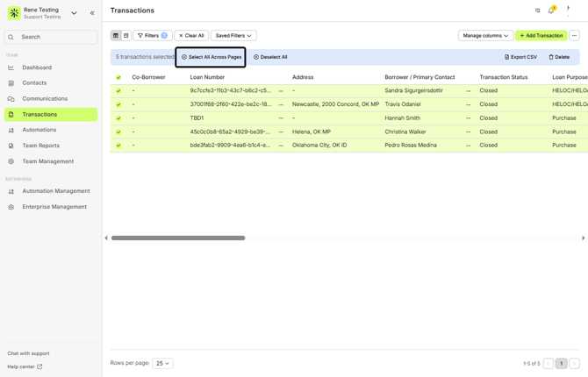
Task: Click Borrower / Primary Contact column header
Action: 419,77
